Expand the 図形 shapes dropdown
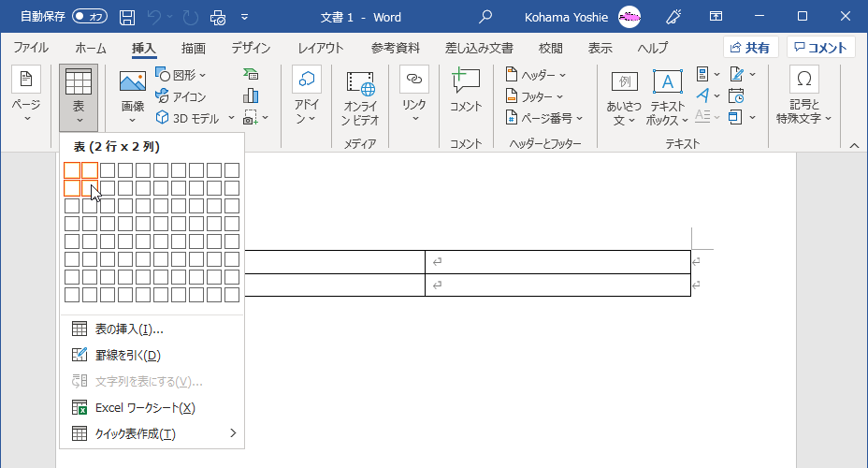The image size is (868, 468). 181,75
